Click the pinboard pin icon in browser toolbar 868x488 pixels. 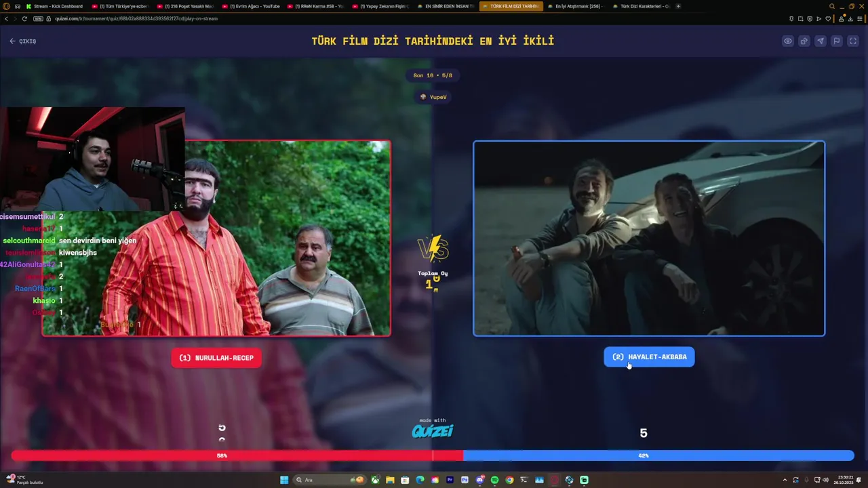point(791,18)
